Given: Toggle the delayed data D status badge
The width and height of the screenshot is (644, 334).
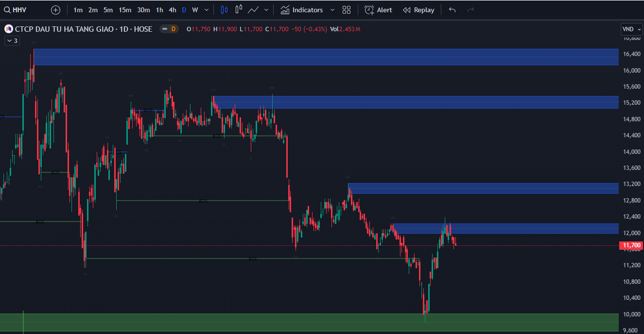Looking at the screenshot, I should pos(170,29).
